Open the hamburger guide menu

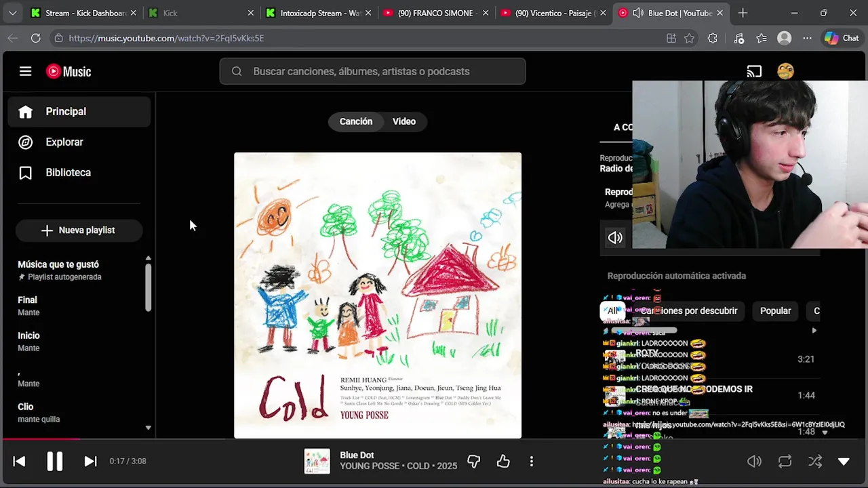(25, 71)
